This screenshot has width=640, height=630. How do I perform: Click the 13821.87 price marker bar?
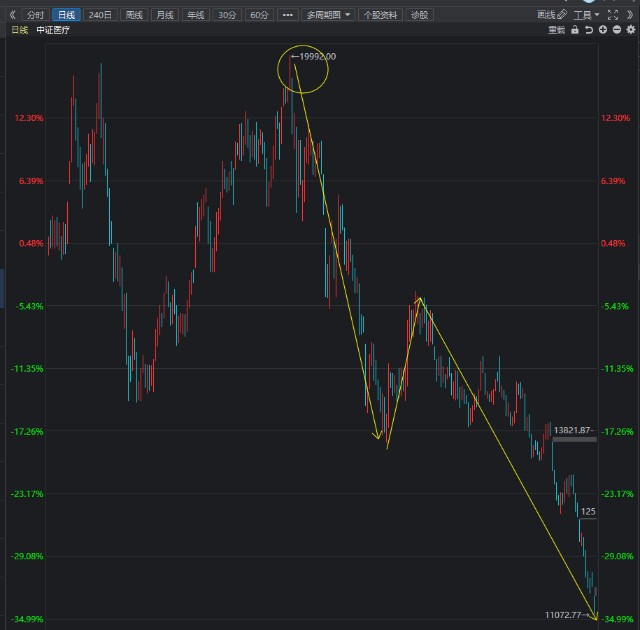[x=574, y=439]
